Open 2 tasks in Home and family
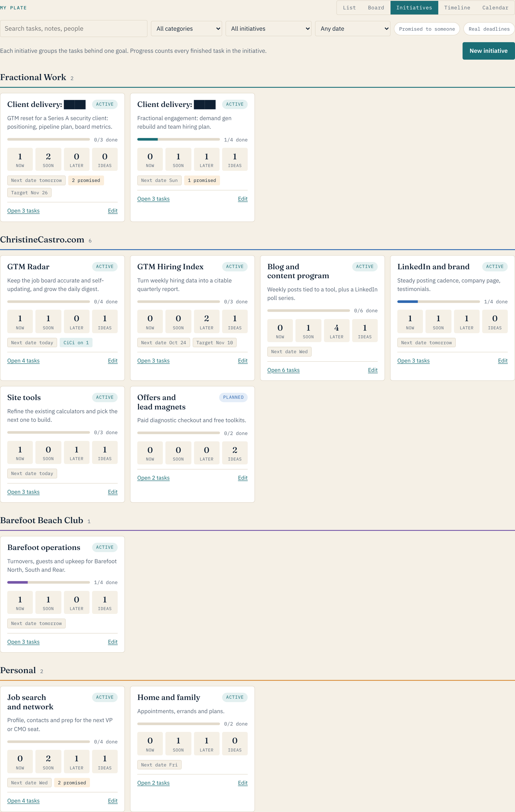Screen dimensions: 515x812 point(153,783)
